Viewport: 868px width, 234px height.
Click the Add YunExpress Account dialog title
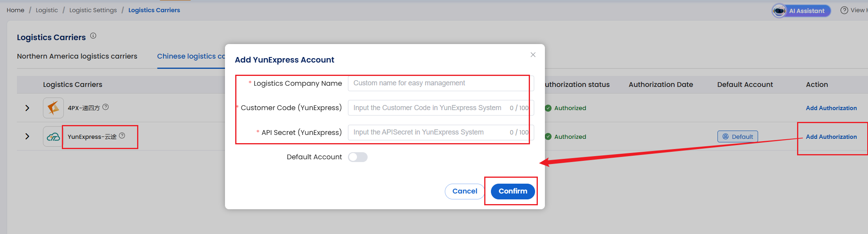click(x=284, y=60)
